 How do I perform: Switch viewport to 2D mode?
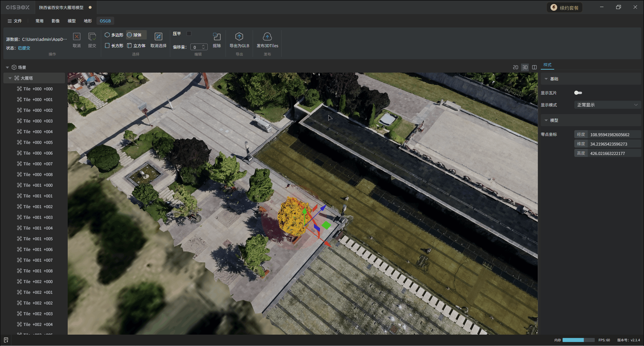(x=515, y=67)
